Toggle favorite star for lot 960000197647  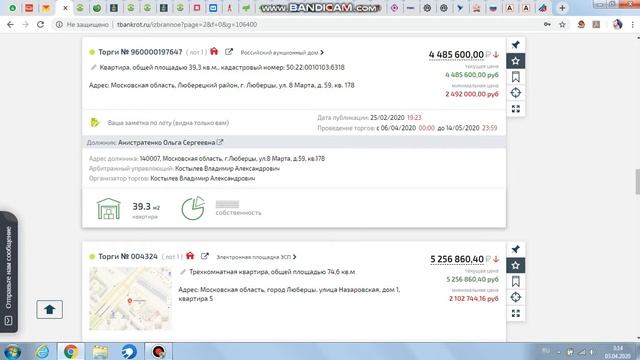tap(516, 61)
